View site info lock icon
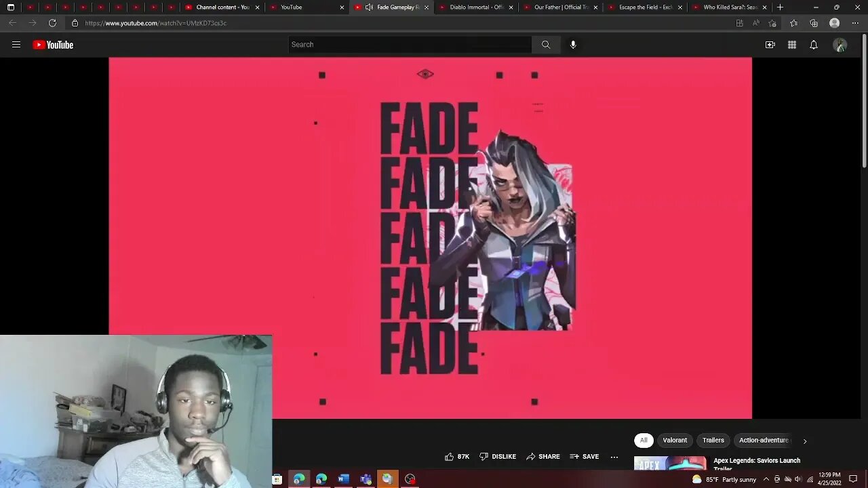Image resolution: width=868 pixels, height=488 pixels. point(75,23)
